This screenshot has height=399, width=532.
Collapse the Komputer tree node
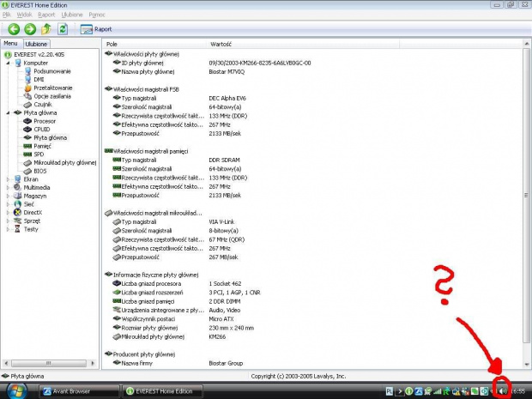8,63
